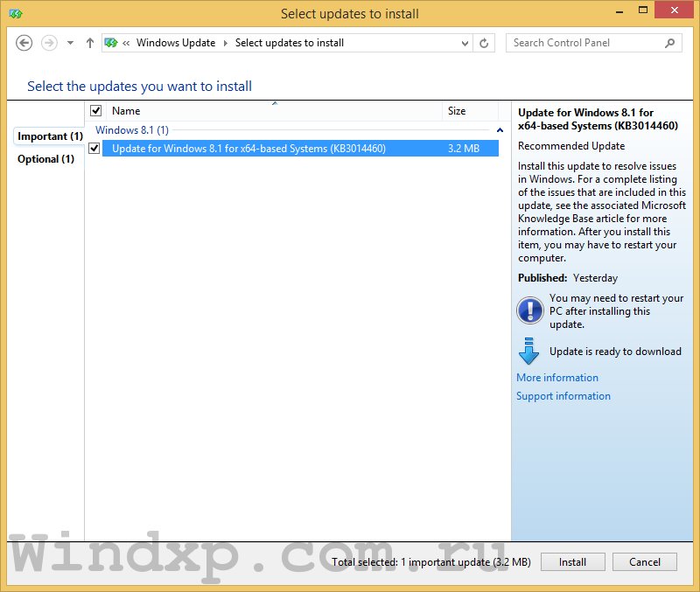Click the 3.2 MB size cell
This screenshot has width=700, height=592.
[x=464, y=149]
